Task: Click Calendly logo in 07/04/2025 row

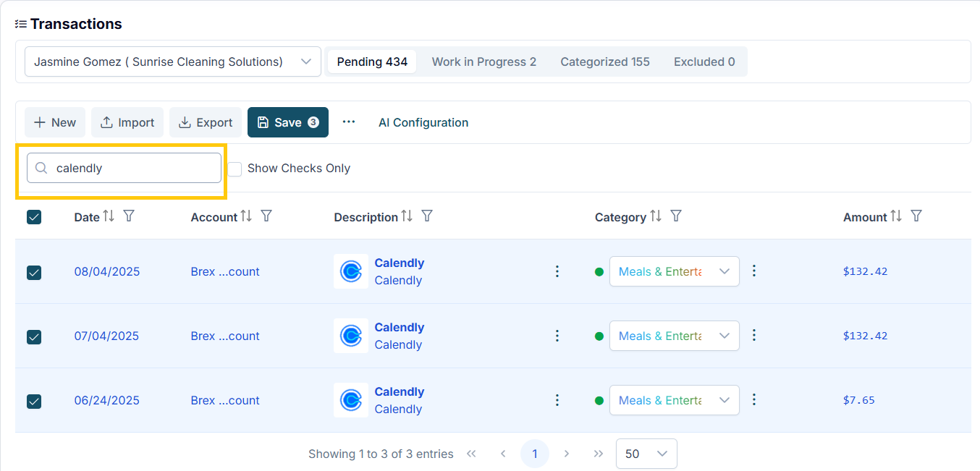Action: pos(351,336)
